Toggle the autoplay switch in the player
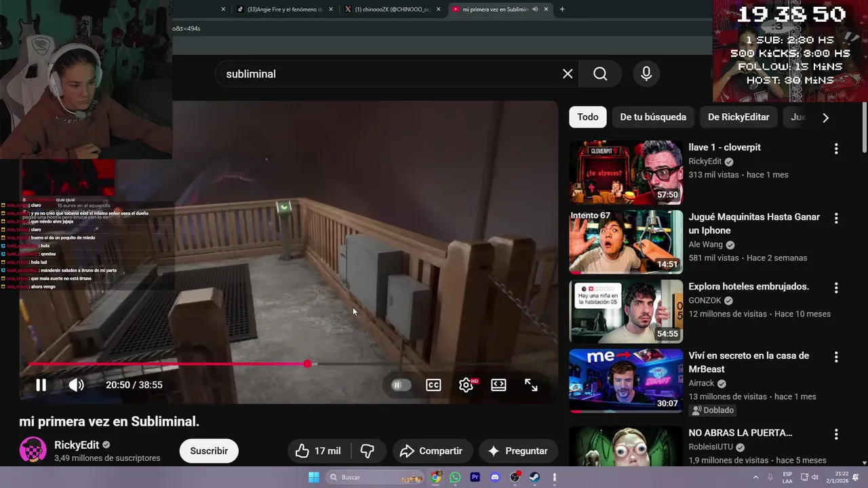Screen dimensions: 868x488 coord(400,385)
